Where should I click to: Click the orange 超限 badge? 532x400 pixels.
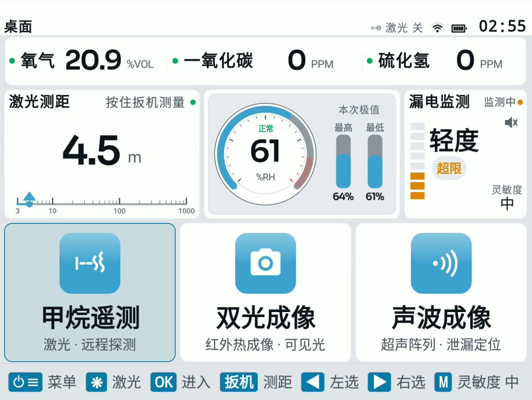point(449,168)
